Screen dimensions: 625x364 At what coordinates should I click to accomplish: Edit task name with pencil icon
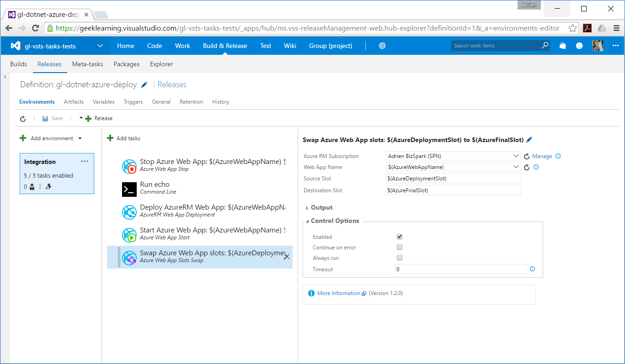coord(529,140)
